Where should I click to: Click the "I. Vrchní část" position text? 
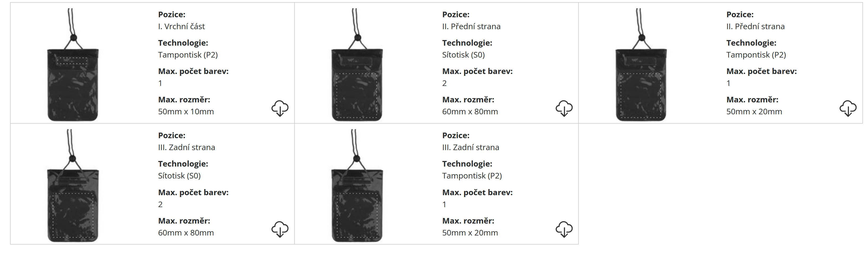(x=181, y=26)
